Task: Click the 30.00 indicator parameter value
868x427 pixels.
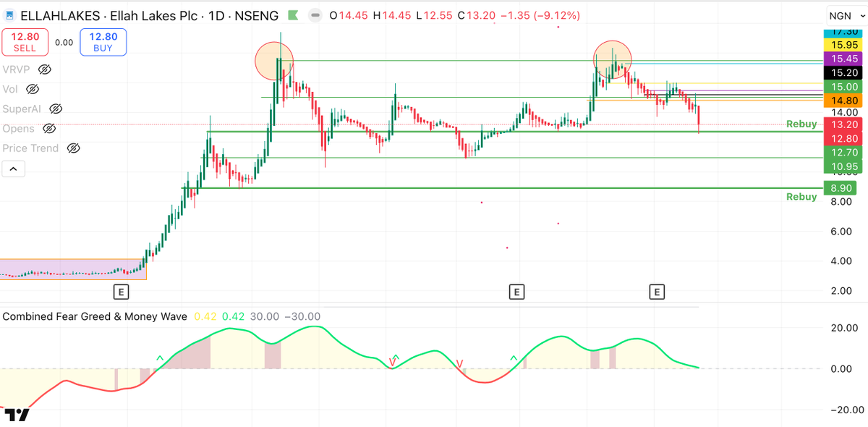Action: [x=265, y=316]
